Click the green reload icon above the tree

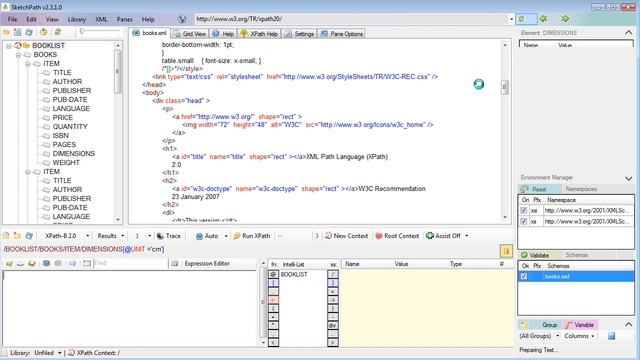(x=58, y=32)
